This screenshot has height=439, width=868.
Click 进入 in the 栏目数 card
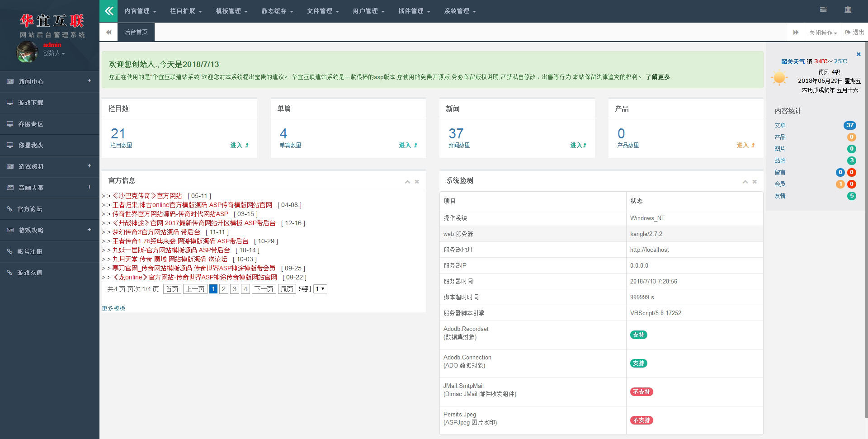pos(239,145)
